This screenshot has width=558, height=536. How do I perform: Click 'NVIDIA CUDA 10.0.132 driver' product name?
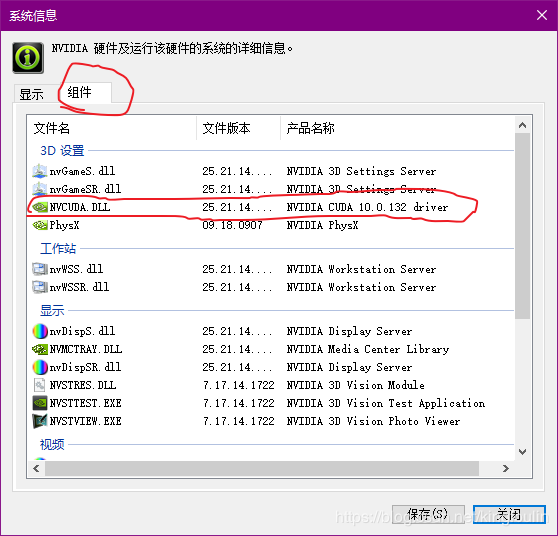click(367, 207)
